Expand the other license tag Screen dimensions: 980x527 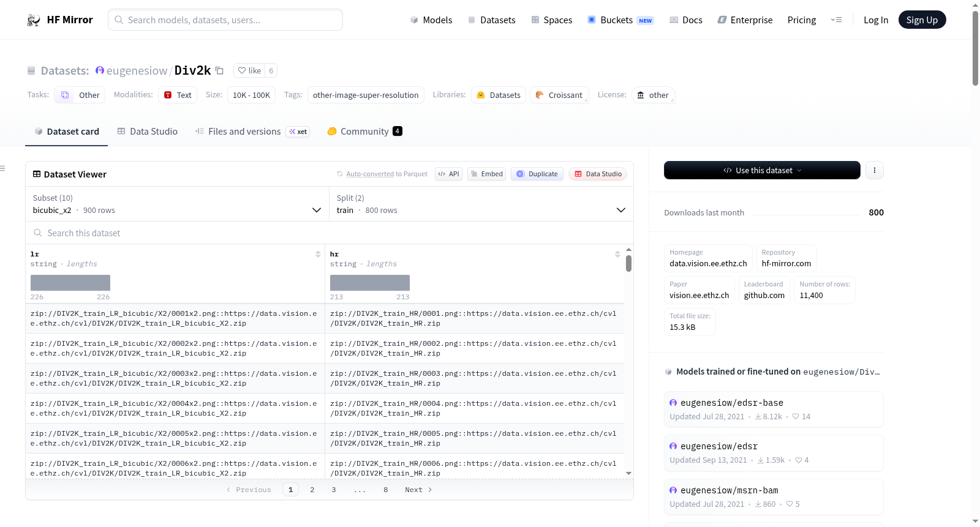[653, 95]
